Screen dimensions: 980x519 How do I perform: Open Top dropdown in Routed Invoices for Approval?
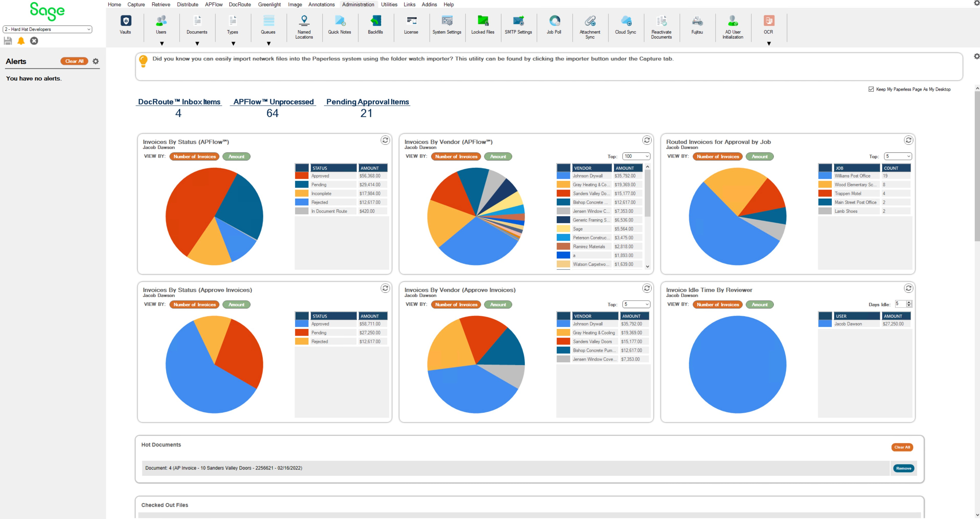coord(898,156)
